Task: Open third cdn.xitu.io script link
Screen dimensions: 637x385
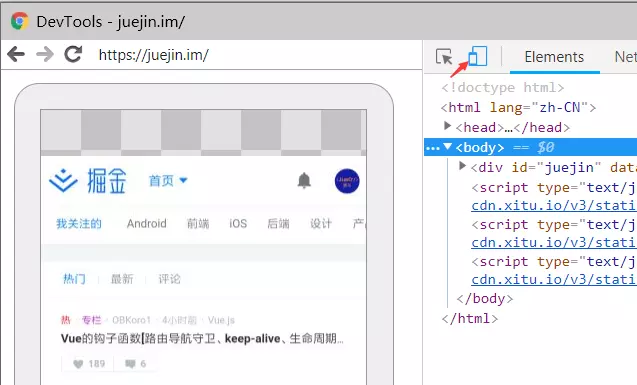Action: [554, 279]
